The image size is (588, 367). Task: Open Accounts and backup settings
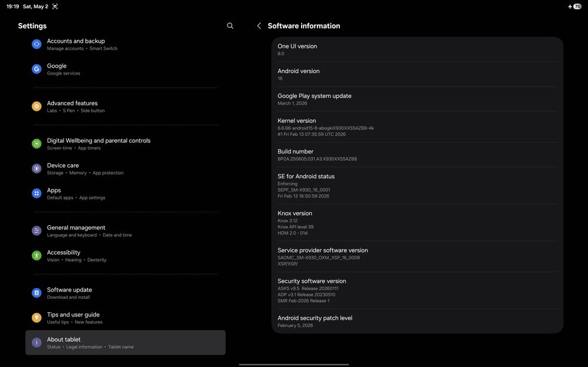[126, 44]
